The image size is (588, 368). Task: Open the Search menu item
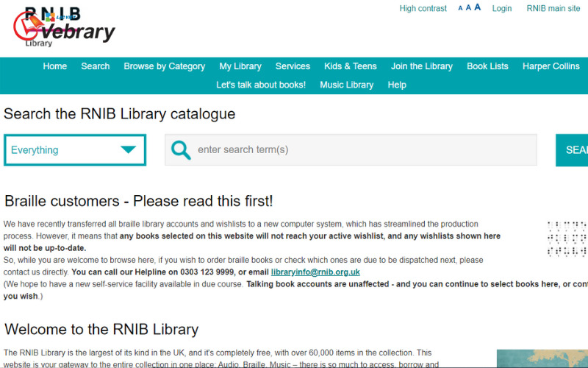96,66
